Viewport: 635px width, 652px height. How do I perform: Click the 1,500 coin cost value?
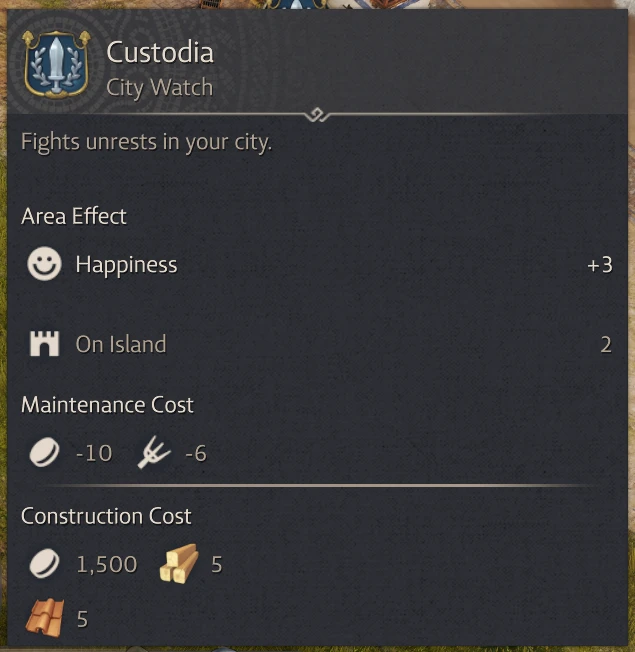[107, 565]
